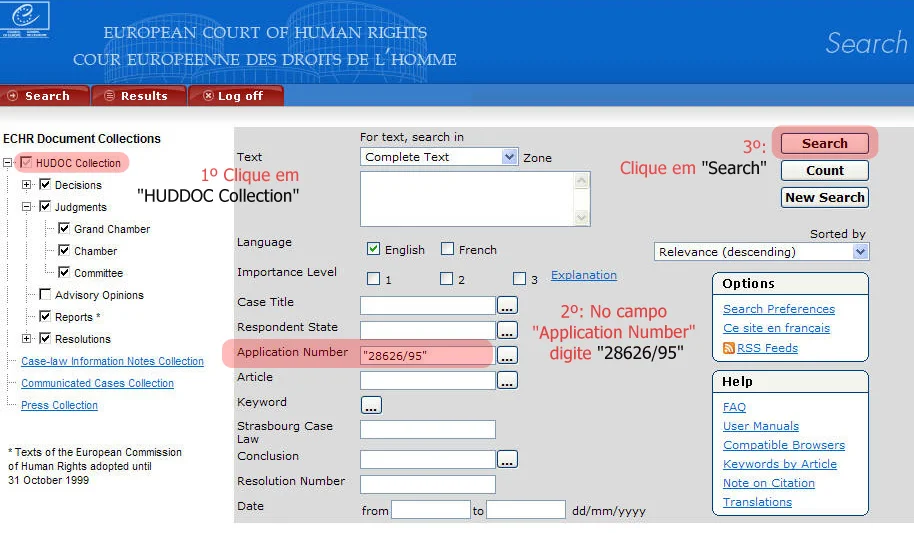Uncheck the Committee checkbox
The height and width of the screenshot is (533, 914).
click(x=64, y=272)
